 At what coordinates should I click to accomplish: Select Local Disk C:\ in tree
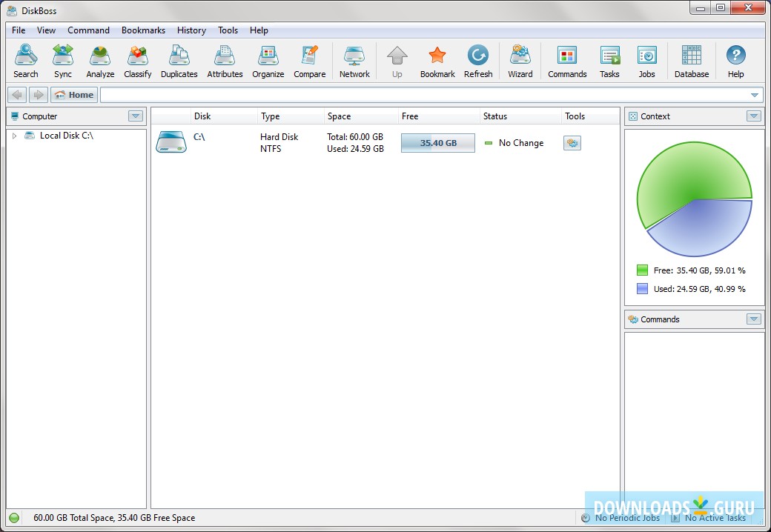[x=67, y=136]
